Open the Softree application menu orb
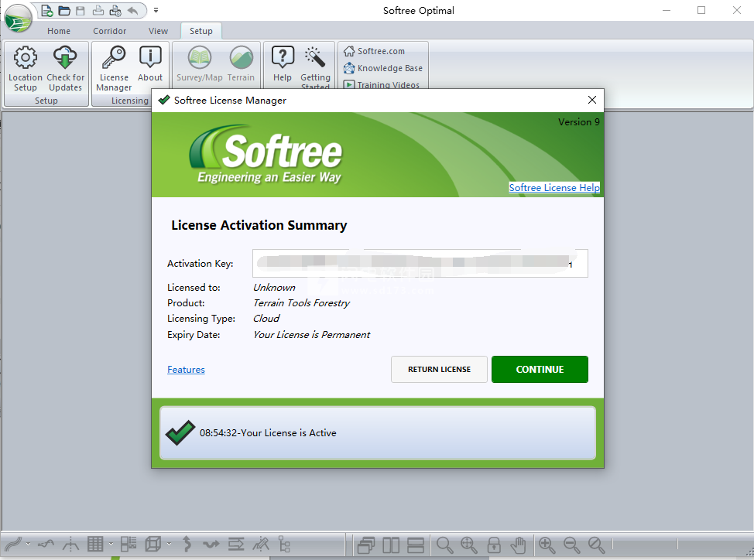754x560 pixels. pos(18,19)
